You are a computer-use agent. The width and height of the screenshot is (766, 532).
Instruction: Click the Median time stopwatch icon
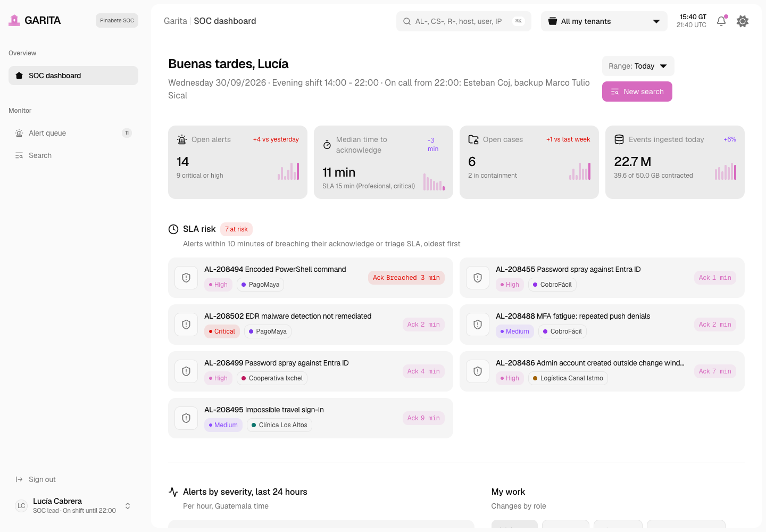(x=327, y=145)
